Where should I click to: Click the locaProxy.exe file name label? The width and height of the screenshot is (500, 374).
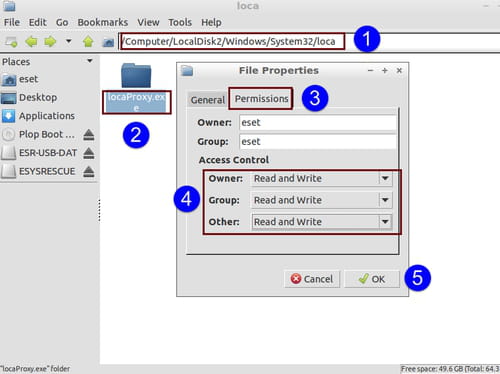(x=137, y=102)
